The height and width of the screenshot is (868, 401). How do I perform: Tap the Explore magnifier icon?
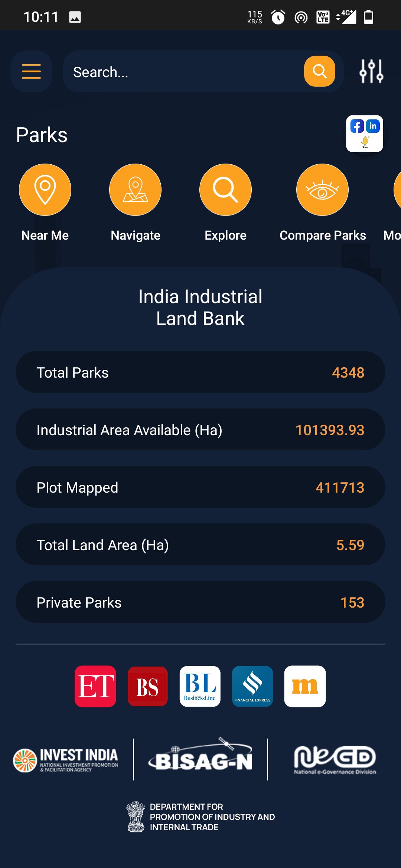[x=225, y=190]
